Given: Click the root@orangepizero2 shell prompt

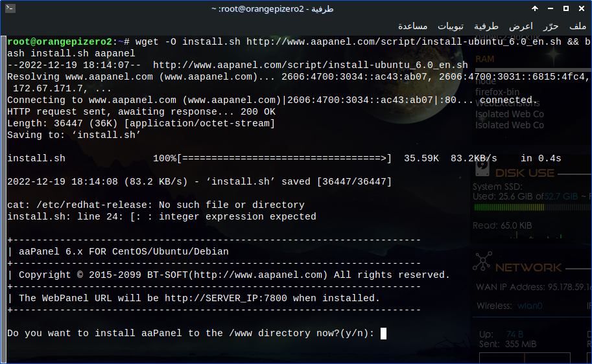Looking at the screenshot, I should tap(60, 42).
